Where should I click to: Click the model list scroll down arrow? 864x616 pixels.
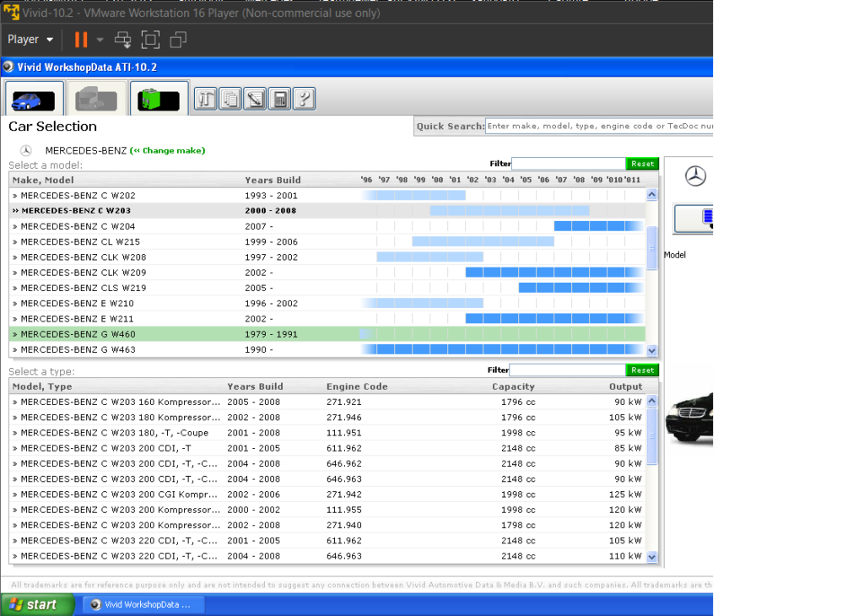pos(652,350)
